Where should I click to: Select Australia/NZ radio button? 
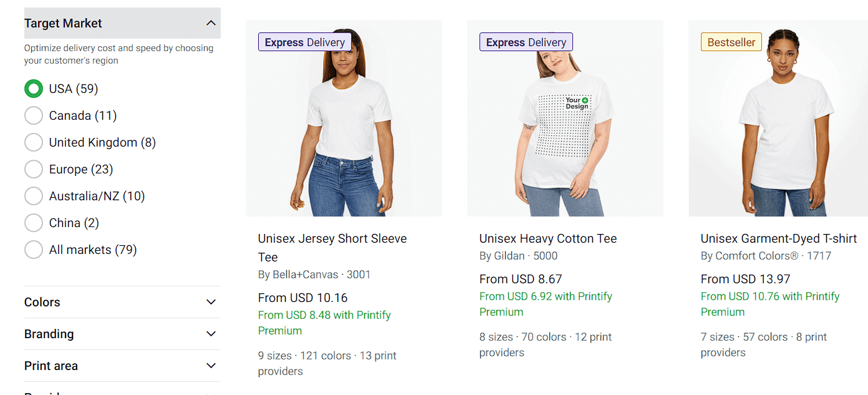point(34,196)
